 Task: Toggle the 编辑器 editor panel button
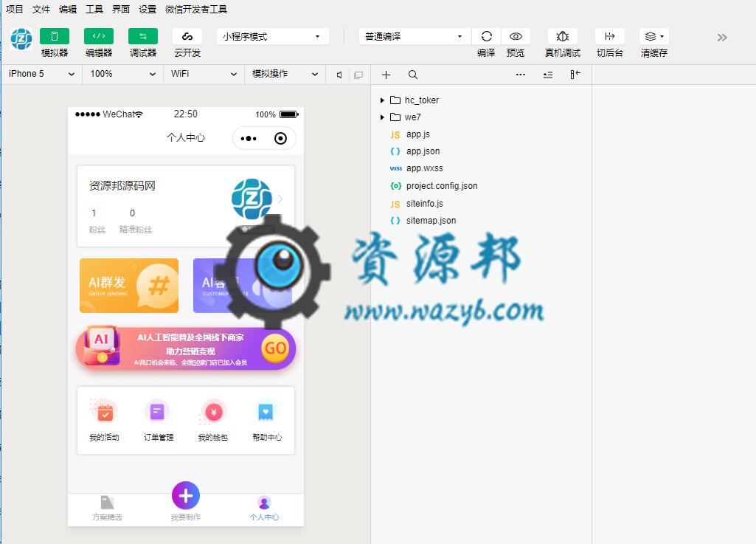(98, 36)
